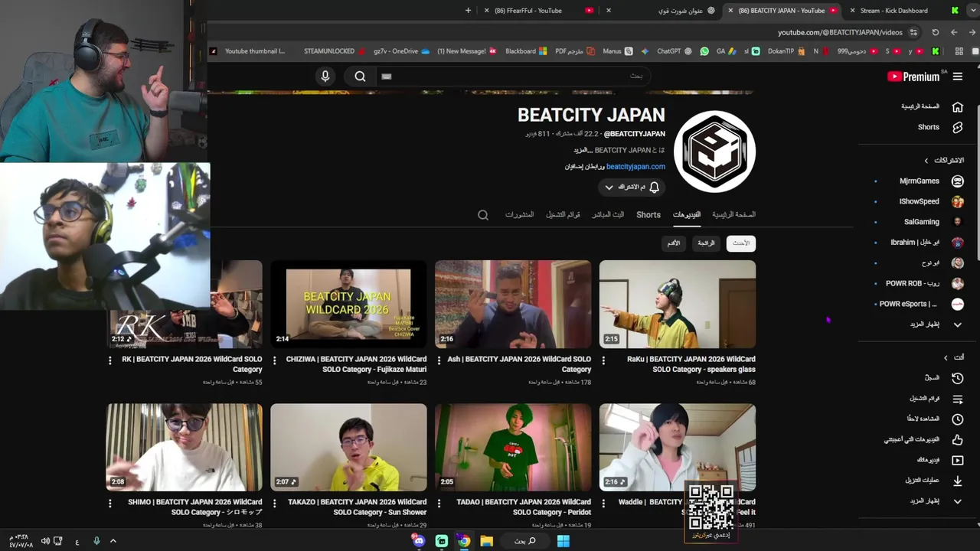Select the Latest sort chip
Viewport: 980px width, 551px height.
741,243
